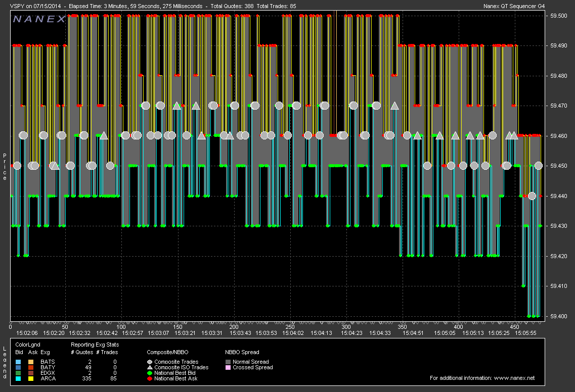Click the 15:02:42 time label

[107, 333]
